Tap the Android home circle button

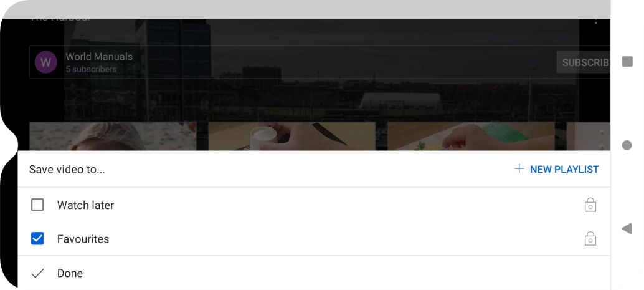click(627, 145)
